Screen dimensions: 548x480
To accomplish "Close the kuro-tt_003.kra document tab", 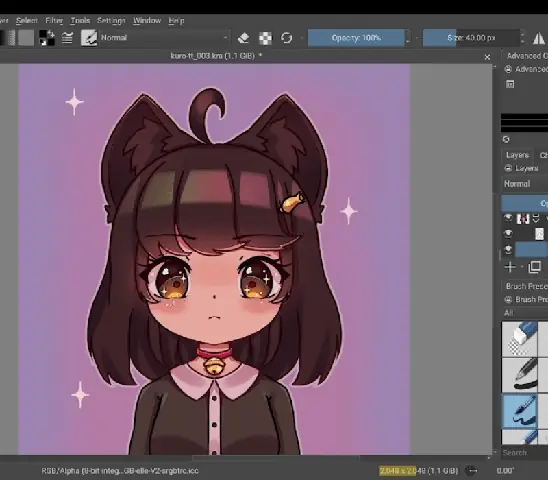I will click(x=487, y=57).
